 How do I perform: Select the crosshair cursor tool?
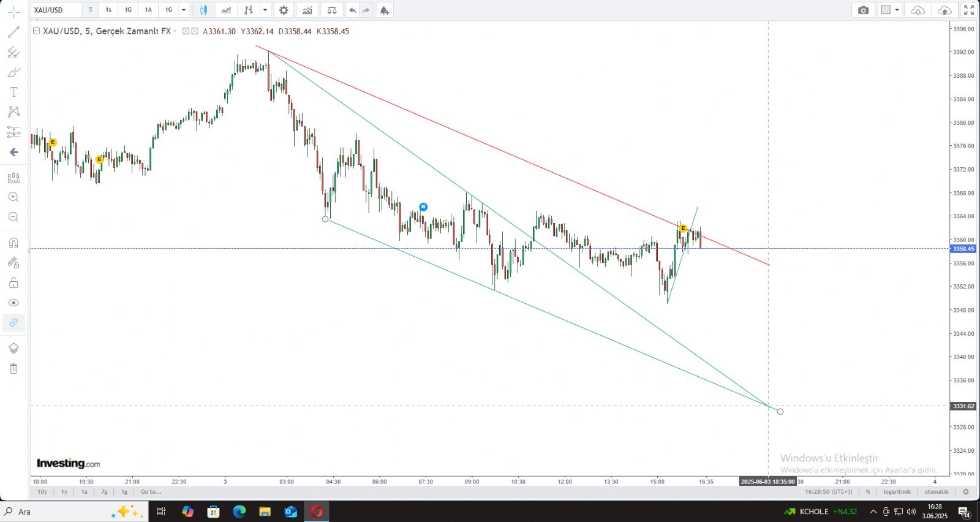click(x=13, y=12)
